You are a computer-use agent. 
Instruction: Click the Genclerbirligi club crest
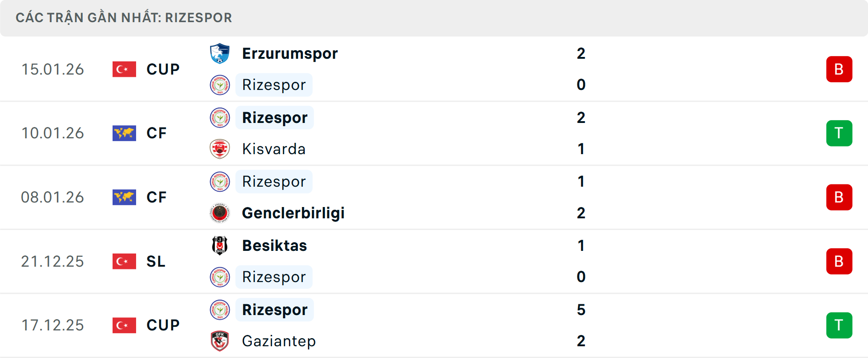tap(220, 213)
